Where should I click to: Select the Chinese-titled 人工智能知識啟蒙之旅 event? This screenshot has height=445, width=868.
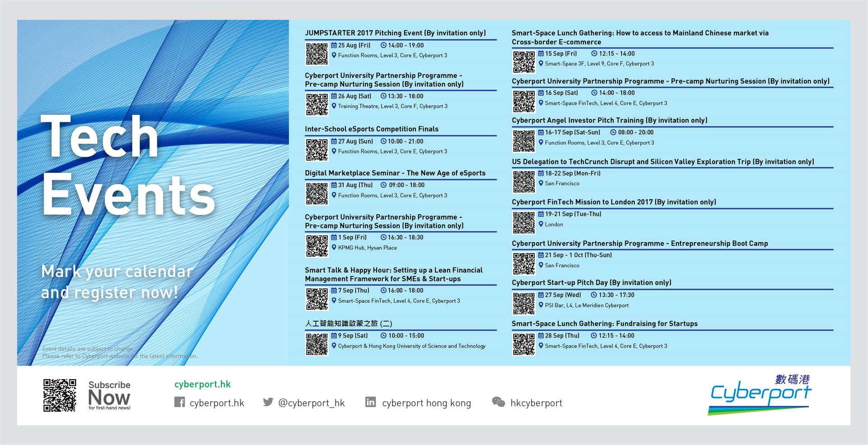[x=349, y=323]
